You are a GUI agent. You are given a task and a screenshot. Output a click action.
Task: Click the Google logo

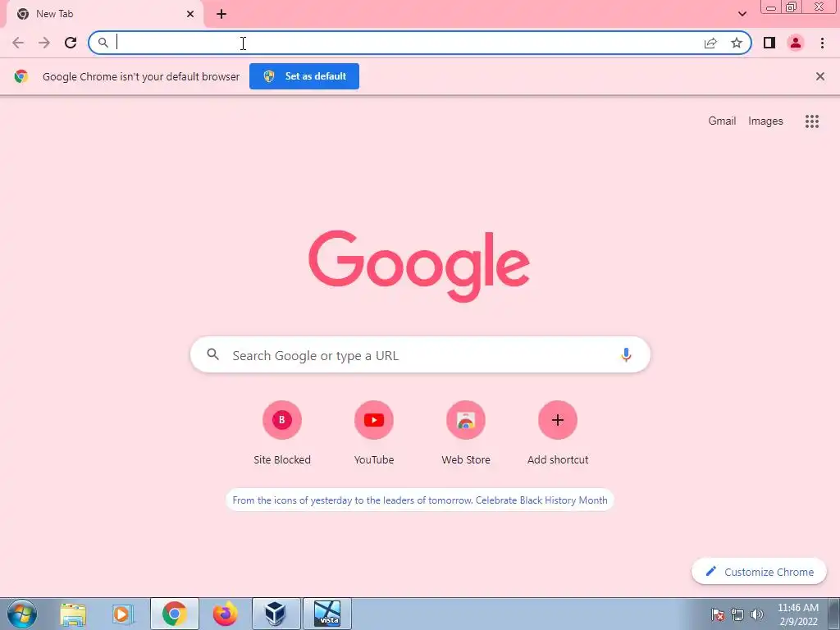click(419, 266)
